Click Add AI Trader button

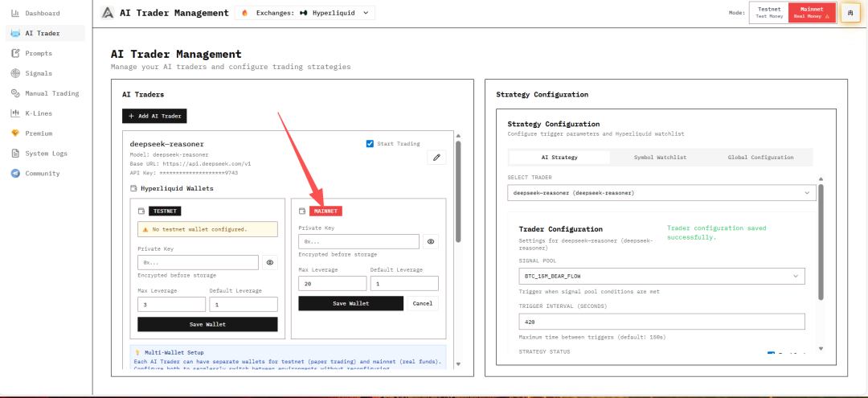(x=154, y=116)
